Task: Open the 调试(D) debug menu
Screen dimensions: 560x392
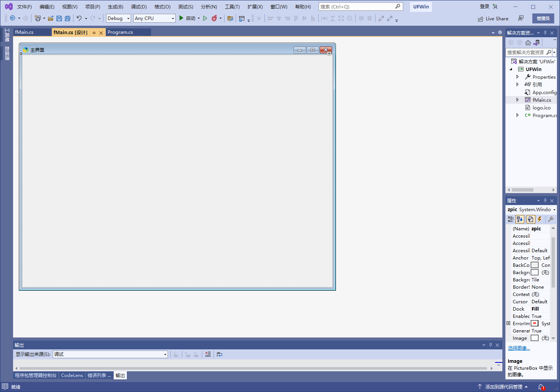Action: pyautogui.click(x=139, y=7)
